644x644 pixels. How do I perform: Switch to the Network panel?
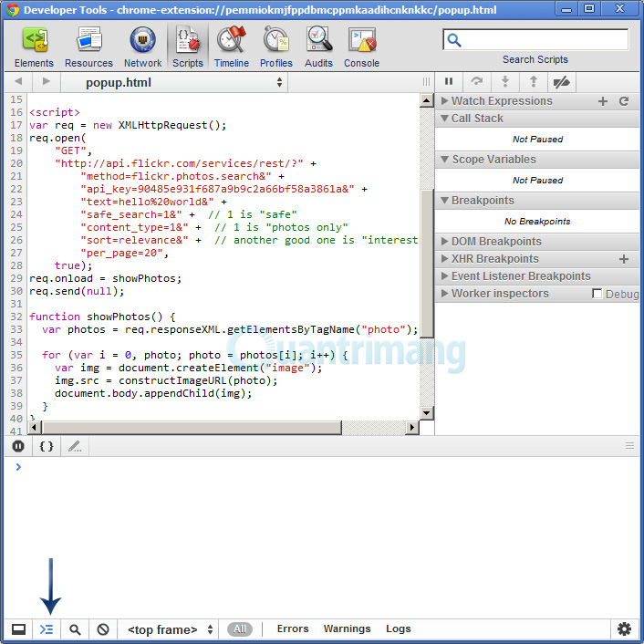[142, 47]
